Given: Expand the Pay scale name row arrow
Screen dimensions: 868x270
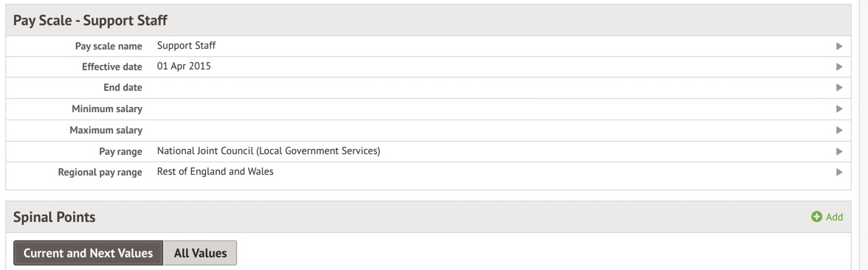Looking at the screenshot, I should (839, 46).
